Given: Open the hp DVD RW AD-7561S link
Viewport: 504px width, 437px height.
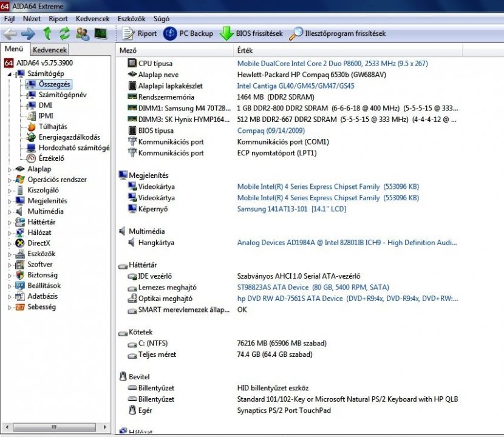Looking at the screenshot, I should pyautogui.click(x=347, y=299).
